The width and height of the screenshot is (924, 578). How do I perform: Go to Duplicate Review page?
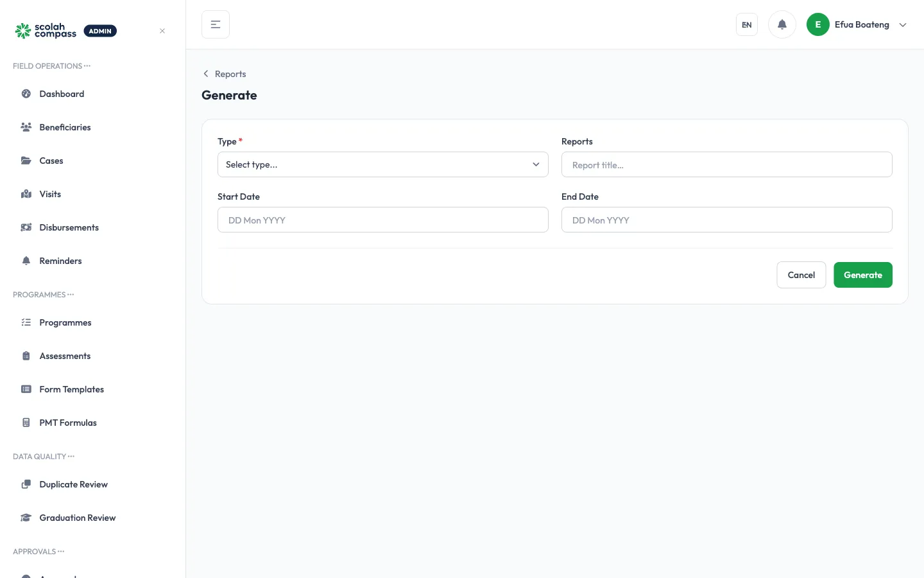tap(93, 484)
